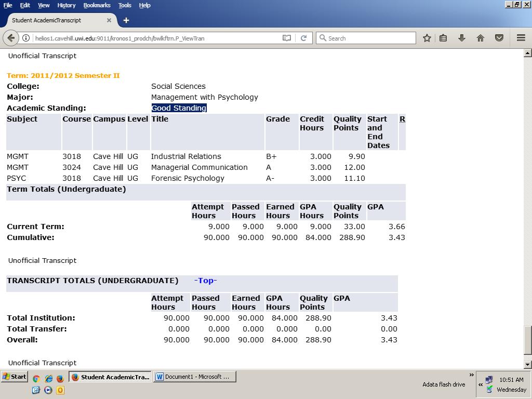Show bookmarks list icon in toolbar
This screenshot has width=532, height=399.
point(443,38)
